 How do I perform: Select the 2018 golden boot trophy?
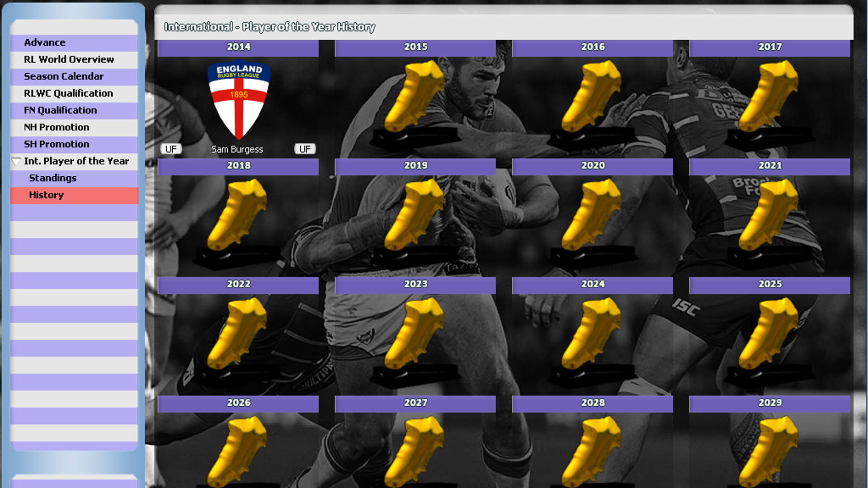click(238, 224)
